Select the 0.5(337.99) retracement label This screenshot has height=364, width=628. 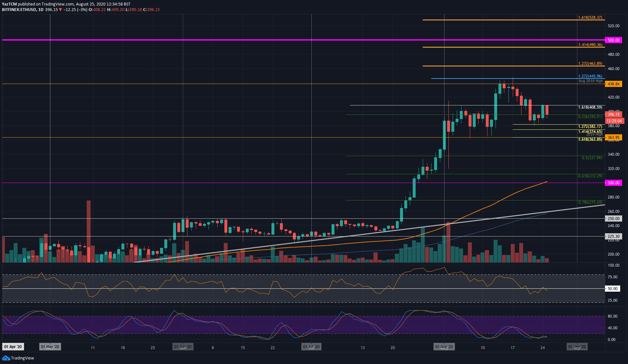click(x=592, y=158)
